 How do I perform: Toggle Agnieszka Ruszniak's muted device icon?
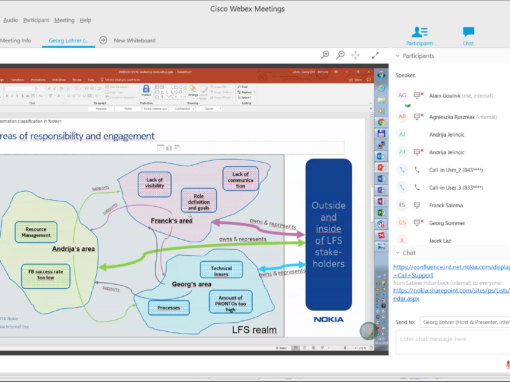click(418, 117)
